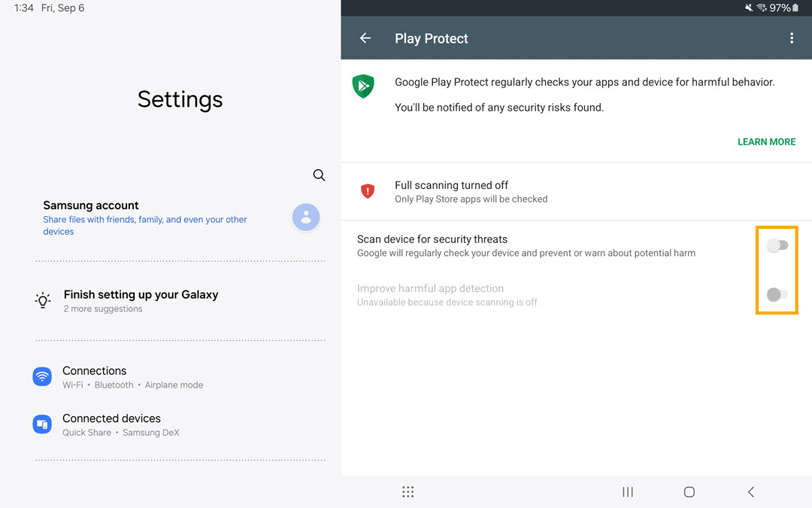Open the three-dot overflow menu
The image size is (812, 508).
pos(791,38)
